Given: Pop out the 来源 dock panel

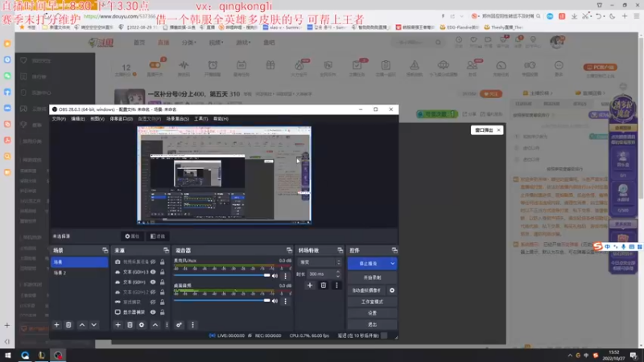Looking at the screenshot, I should tap(166, 250).
